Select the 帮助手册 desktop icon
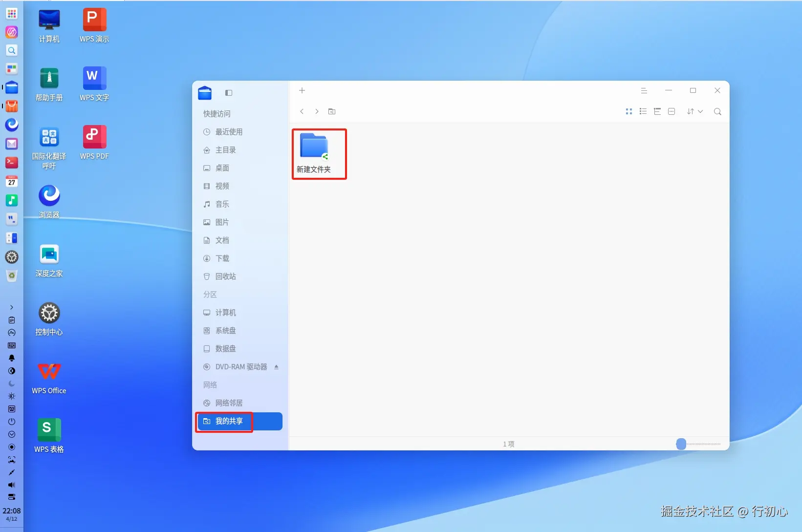The image size is (802, 532). click(x=49, y=85)
